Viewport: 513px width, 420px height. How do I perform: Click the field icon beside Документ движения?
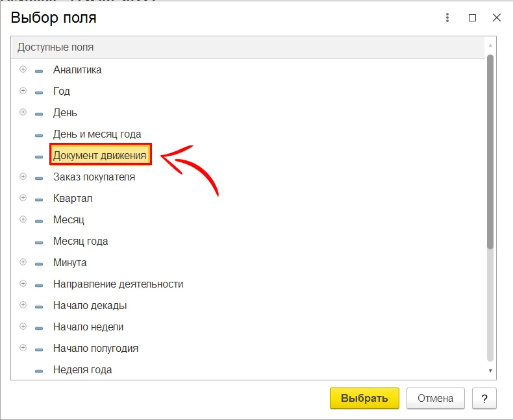(x=39, y=156)
